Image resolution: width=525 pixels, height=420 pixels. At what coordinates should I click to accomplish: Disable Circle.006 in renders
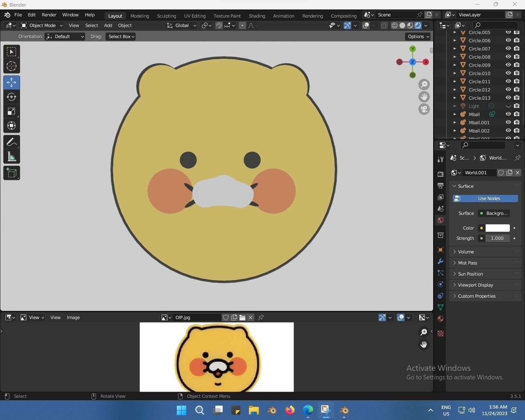516,41
